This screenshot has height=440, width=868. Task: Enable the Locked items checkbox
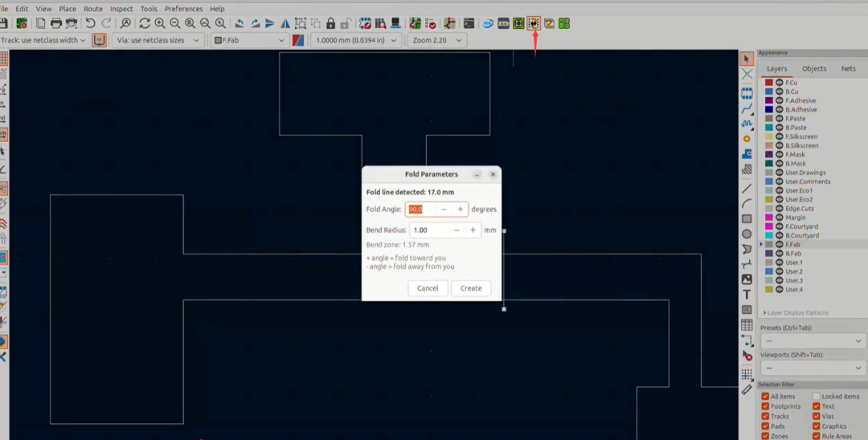817,397
